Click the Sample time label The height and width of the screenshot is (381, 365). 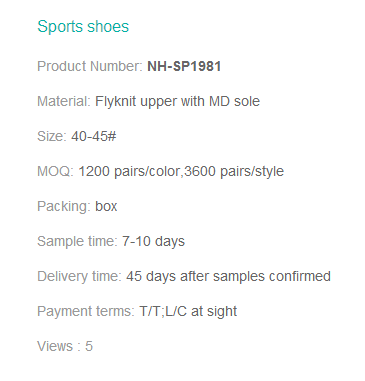[x=77, y=242]
